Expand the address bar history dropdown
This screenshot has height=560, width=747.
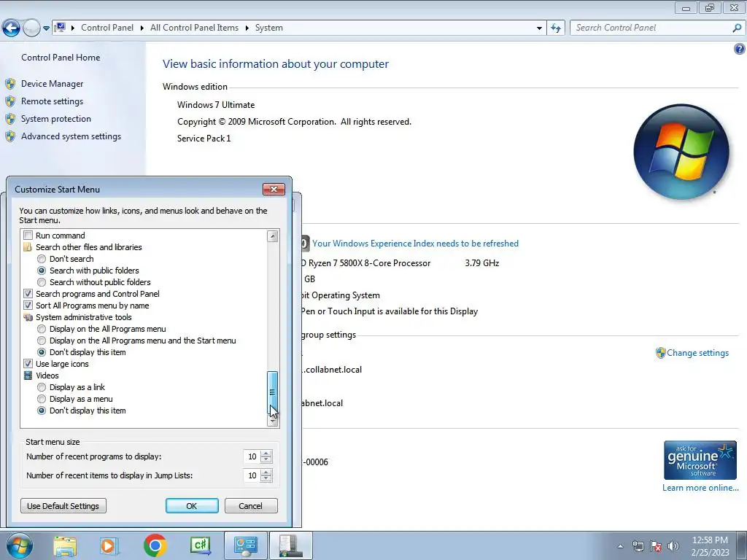point(539,28)
